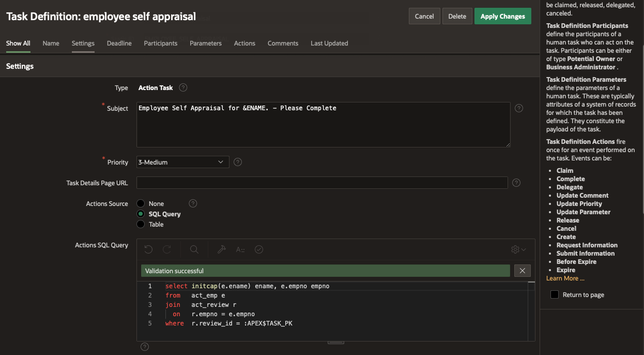Image resolution: width=644 pixels, height=355 pixels.
Task: Follow the Learn More link
Action: tap(565, 278)
